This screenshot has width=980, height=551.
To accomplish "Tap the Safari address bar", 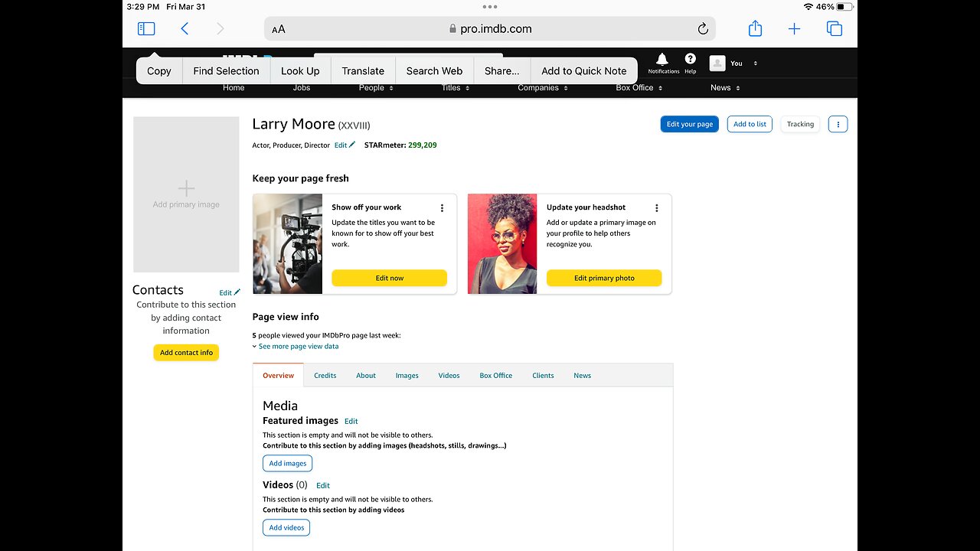I will click(x=490, y=29).
